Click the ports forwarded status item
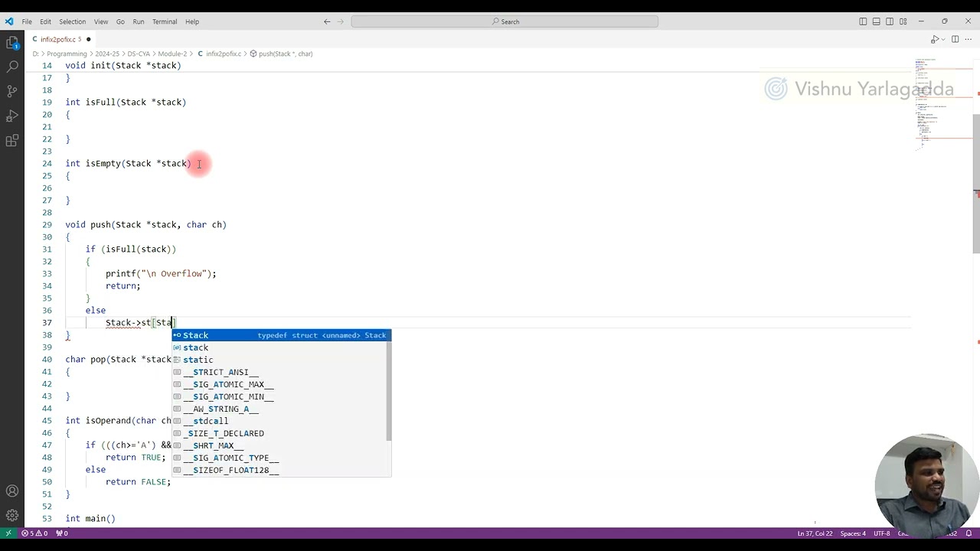This screenshot has width=980, height=551. click(61, 533)
